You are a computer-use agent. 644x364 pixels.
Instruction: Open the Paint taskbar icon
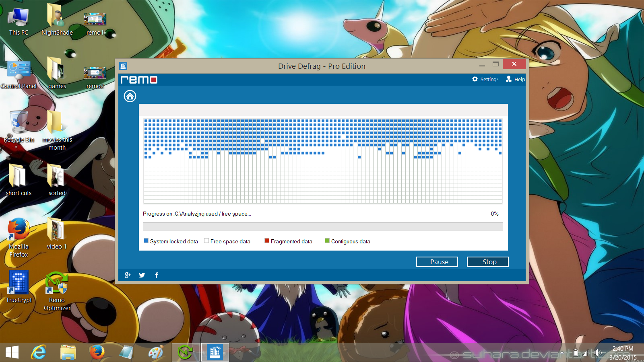click(x=156, y=352)
